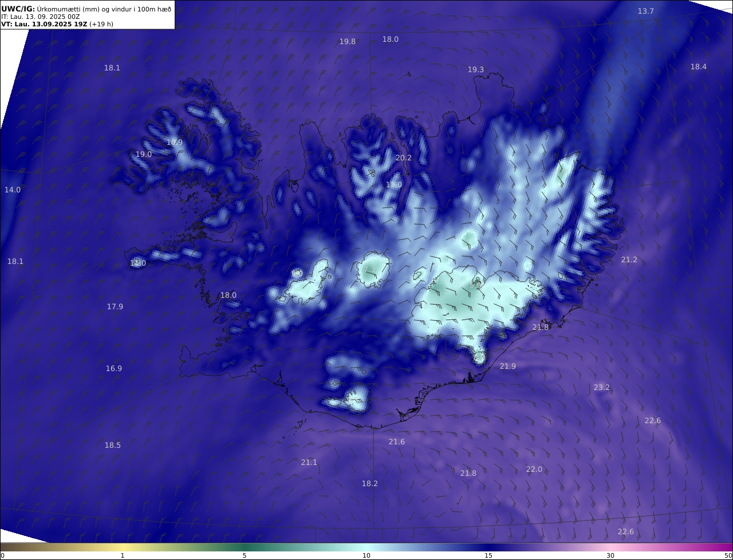Click the wind value 21.6
Image resolution: width=733 pixels, height=560 pixels.
point(396,441)
